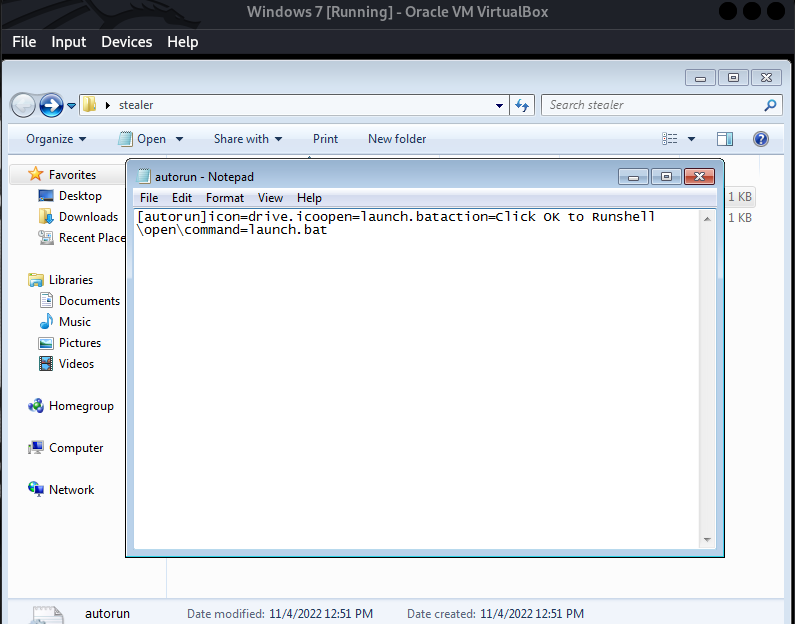Open Notepad's Format menu
Screen dimensions: 795x624
[225, 198]
